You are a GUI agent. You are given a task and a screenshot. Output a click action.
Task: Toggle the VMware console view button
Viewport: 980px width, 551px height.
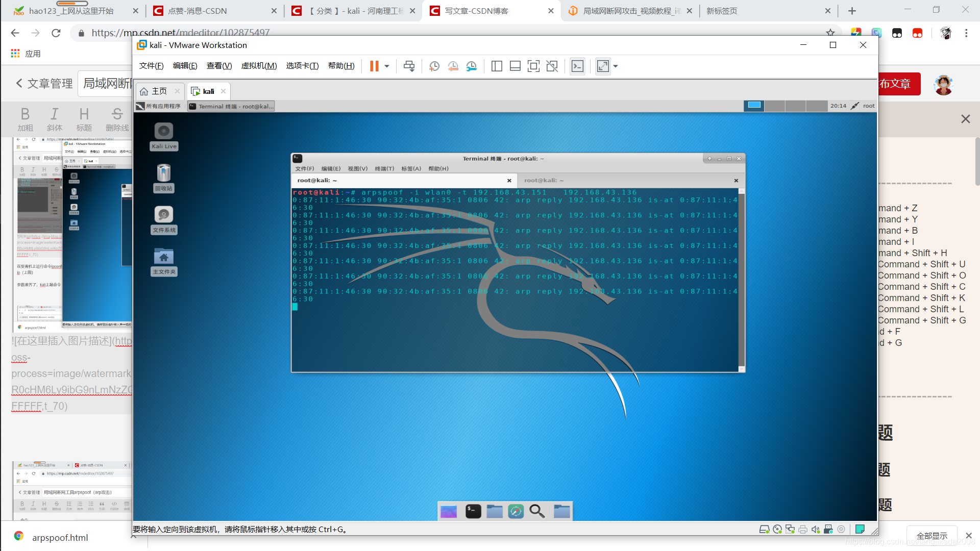[x=577, y=66]
